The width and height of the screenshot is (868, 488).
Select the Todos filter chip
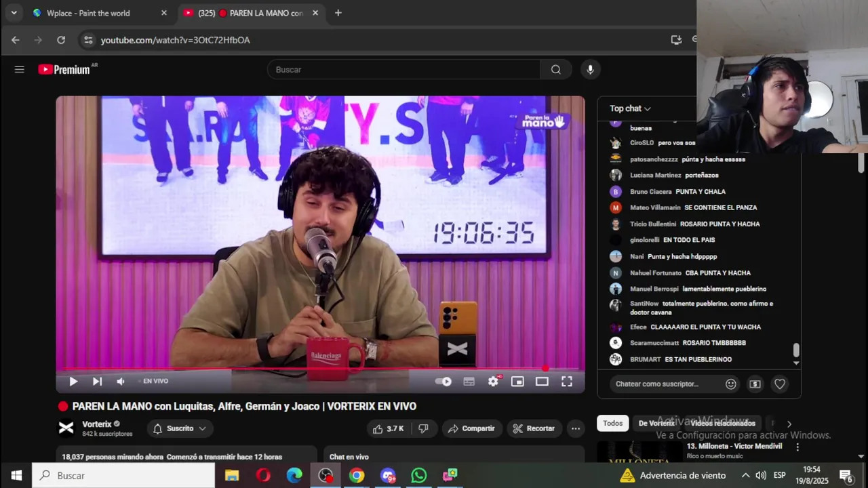click(x=612, y=423)
